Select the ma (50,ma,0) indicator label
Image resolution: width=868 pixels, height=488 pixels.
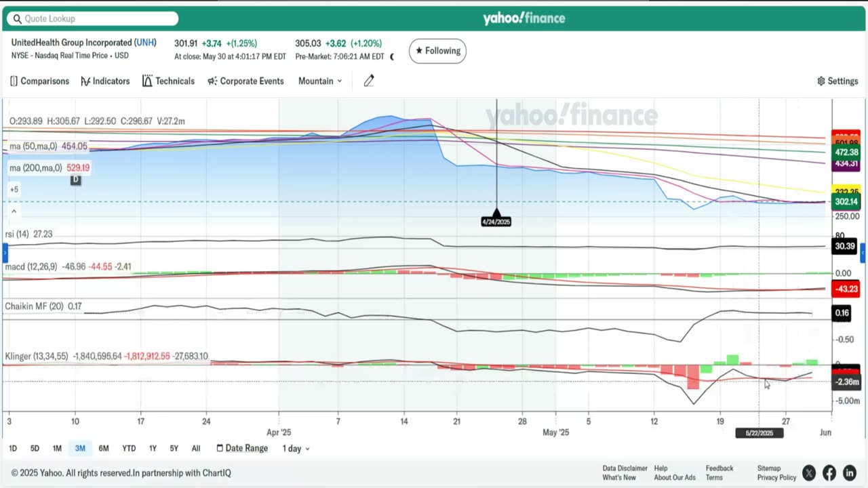tap(48, 146)
